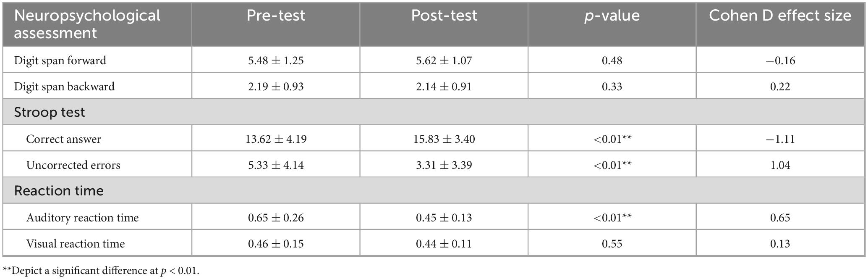Select the Correct answer row label
The width and height of the screenshot is (868, 279).
63,139
